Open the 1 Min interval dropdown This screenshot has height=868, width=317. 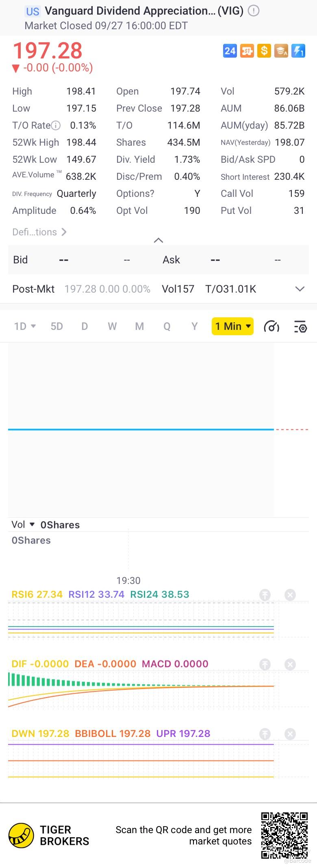pos(232,326)
